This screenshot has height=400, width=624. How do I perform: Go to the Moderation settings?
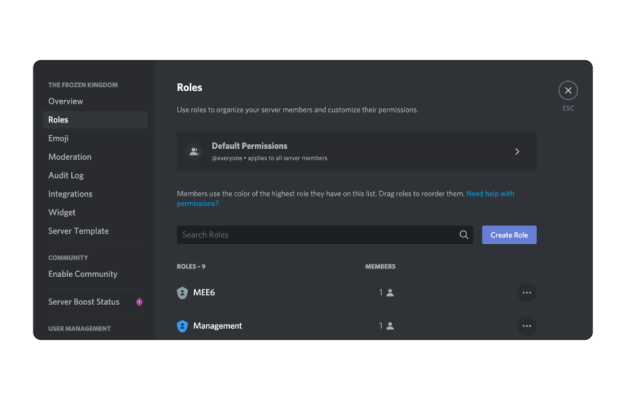click(70, 157)
